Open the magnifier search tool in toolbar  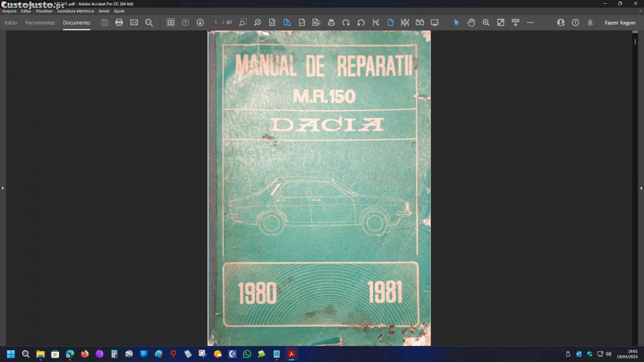click(149, 23)
